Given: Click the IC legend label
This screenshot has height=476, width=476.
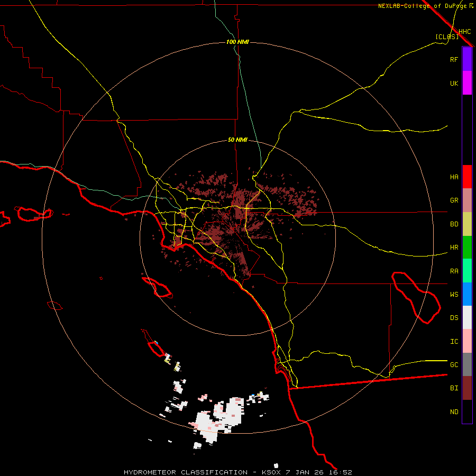Looking at the screenshot, I should (x=454, y=341).
